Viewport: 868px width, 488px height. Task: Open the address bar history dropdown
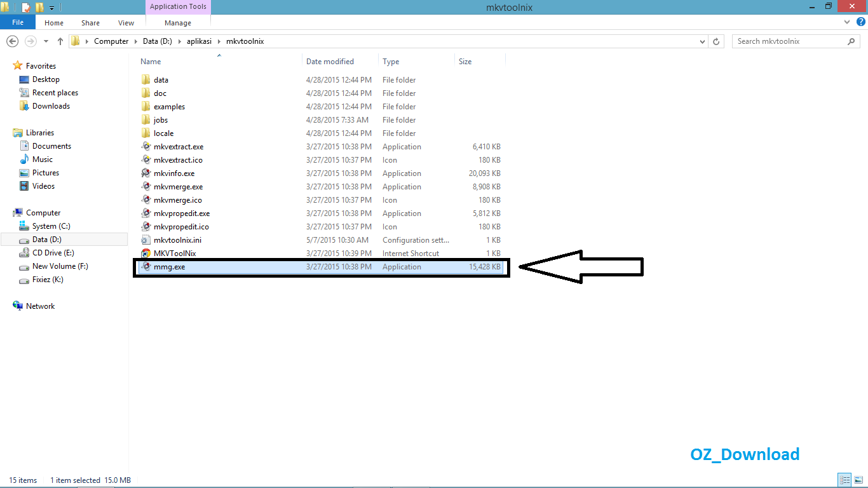pyautogui.click(x=702, y=41)
